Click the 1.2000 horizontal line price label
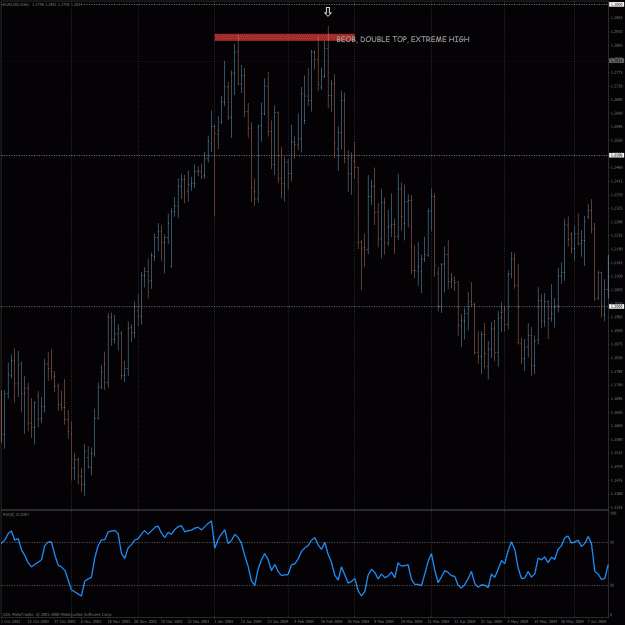The image size is (625, 625). 617,306
